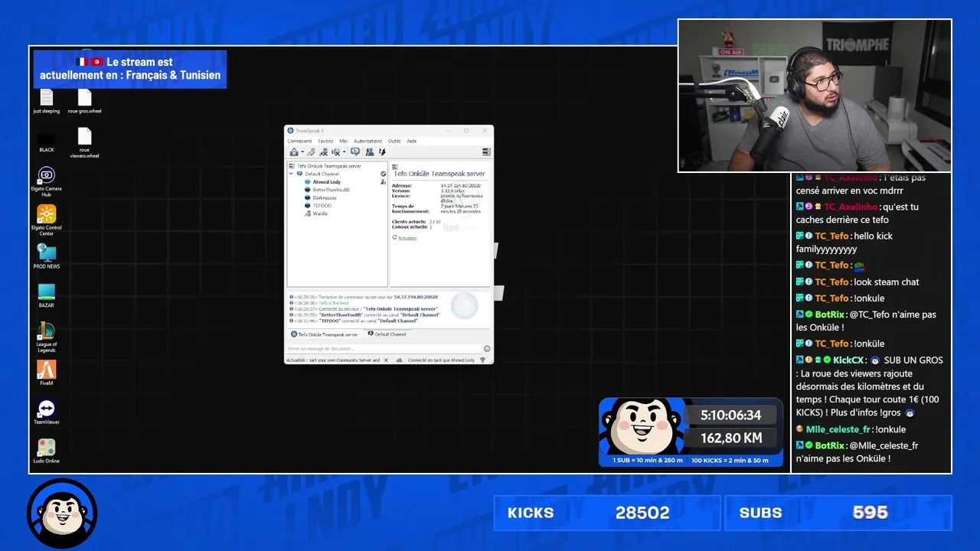Viewport: 980px width, 551px height.
Task: Open the PROD NEWS desktop icon
Action: click(x=47, y=256)
